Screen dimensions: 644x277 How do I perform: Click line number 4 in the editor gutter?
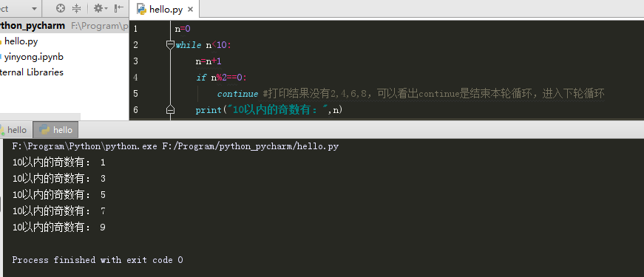tap(135, 78)
